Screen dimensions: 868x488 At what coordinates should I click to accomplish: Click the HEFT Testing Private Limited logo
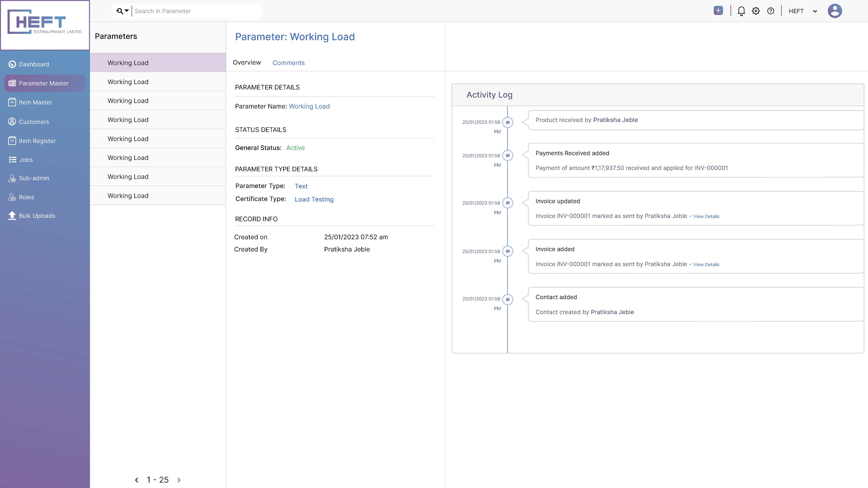click(45, 22)
